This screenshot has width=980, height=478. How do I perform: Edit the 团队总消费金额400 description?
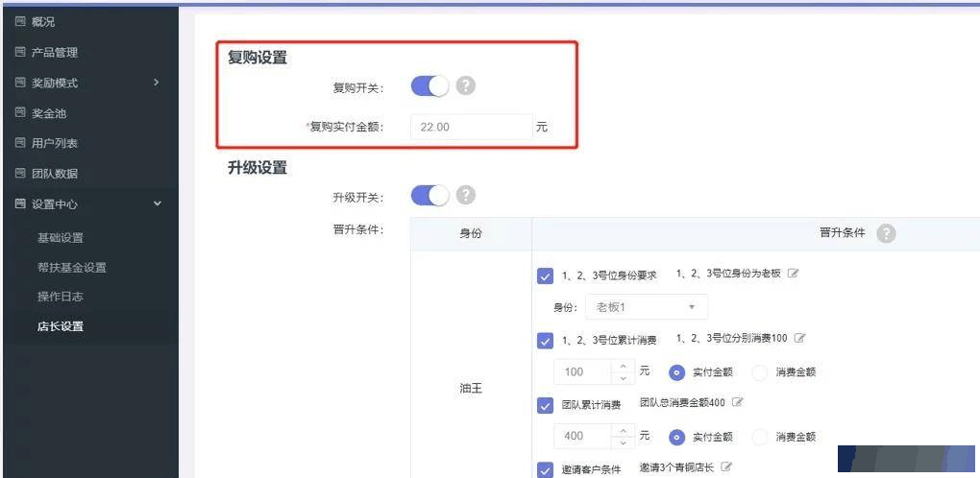point(738,402)
